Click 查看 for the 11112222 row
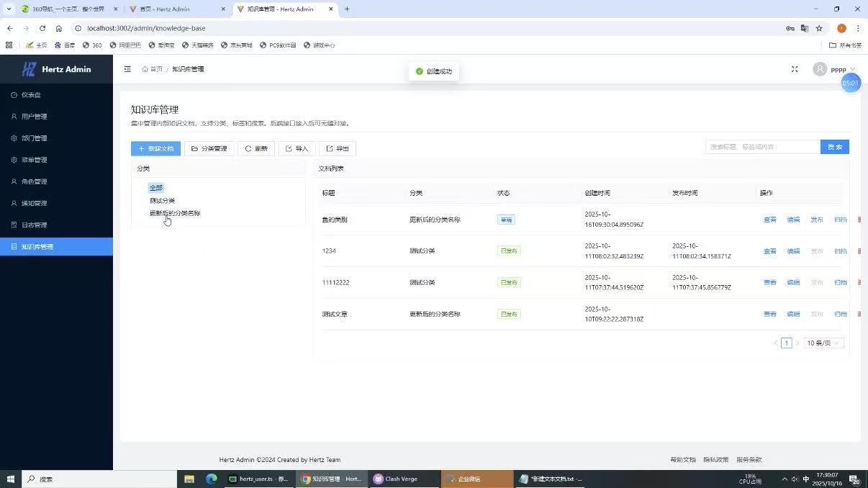Image resolution: width=868 pixels, height=488 pixels. [770, 283]
